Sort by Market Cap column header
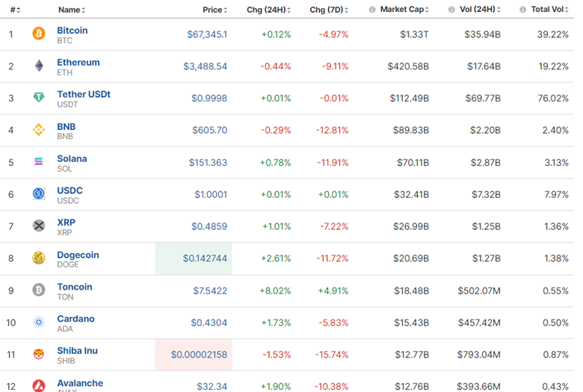The height and width of the screenshot is (392, 583). coord(404,10)
